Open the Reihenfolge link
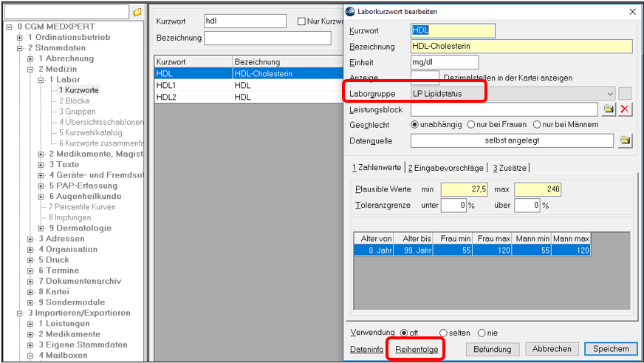 417,349
